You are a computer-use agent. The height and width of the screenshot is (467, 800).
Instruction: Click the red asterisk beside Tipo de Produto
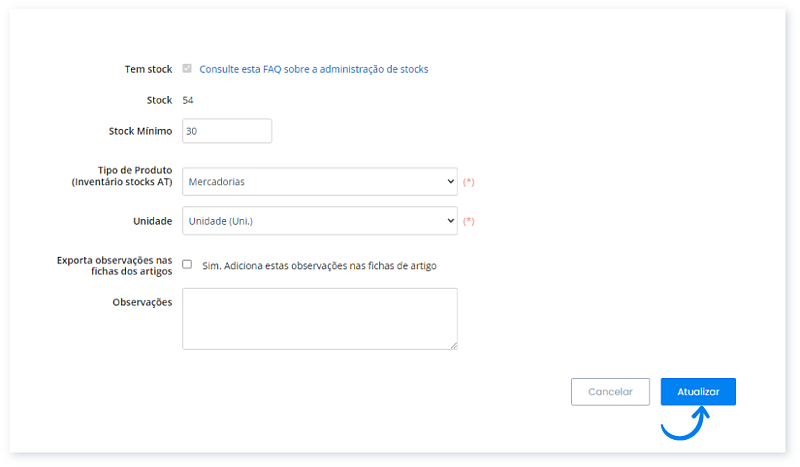click(x=468, y=182)
